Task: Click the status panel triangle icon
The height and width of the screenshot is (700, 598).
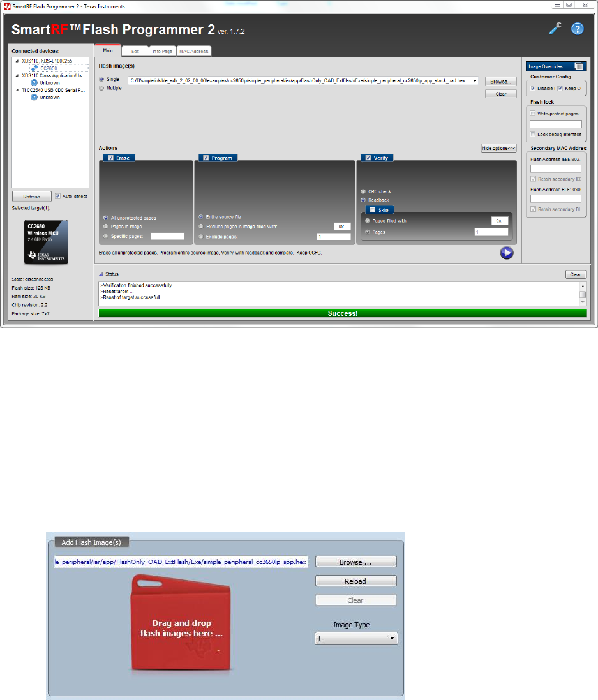Action: pyautogui.click(x=100, y=274)
